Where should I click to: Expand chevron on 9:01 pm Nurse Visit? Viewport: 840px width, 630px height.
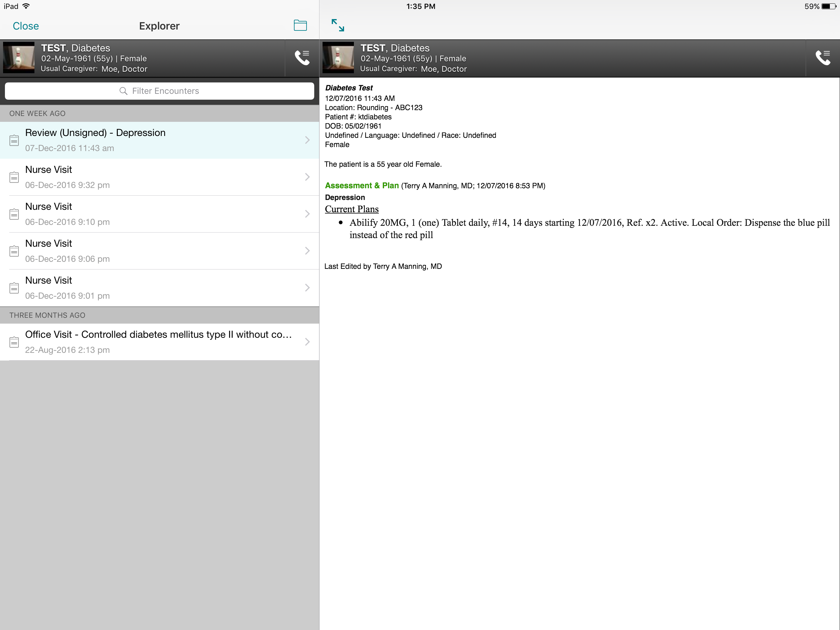click(307, 288)
